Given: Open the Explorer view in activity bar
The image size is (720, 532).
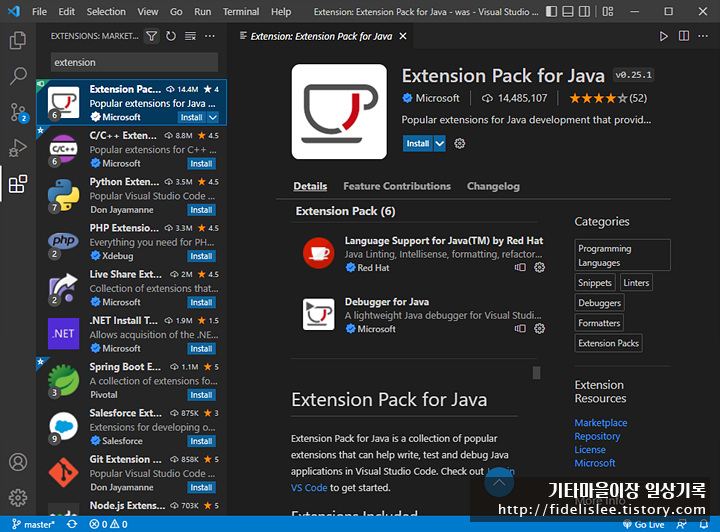Looking at the screenshot, I should tap(18, 40).
